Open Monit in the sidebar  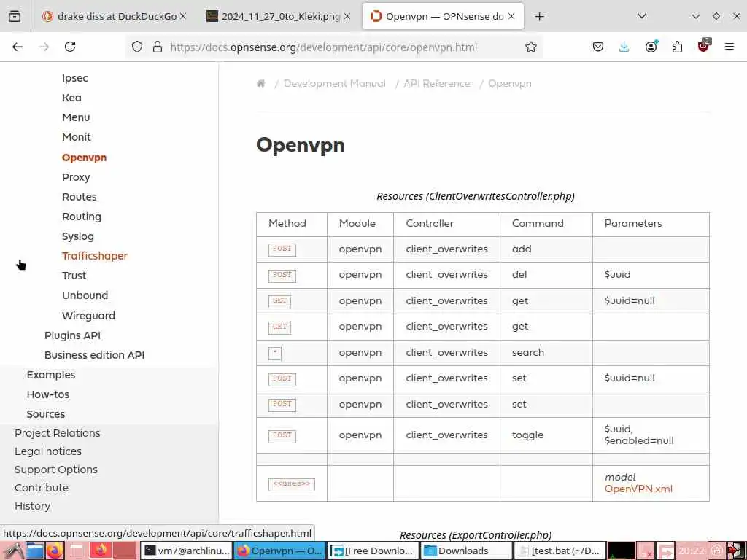[x=76, y=137]
